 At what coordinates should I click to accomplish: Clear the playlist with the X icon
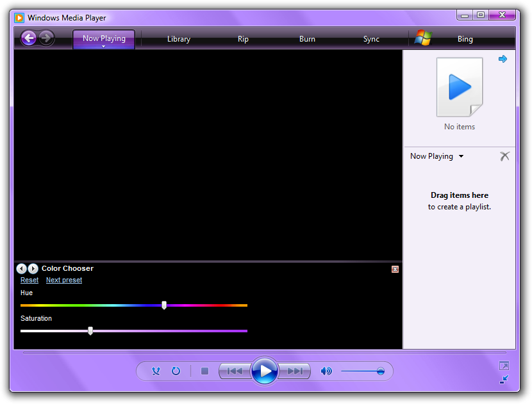504,156
